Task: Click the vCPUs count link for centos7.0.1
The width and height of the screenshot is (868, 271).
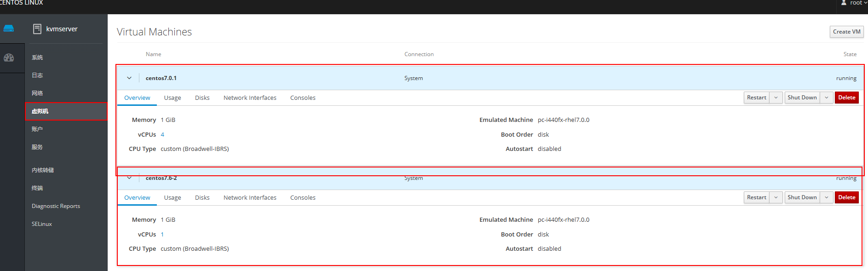Action: (x=162, y=135)
